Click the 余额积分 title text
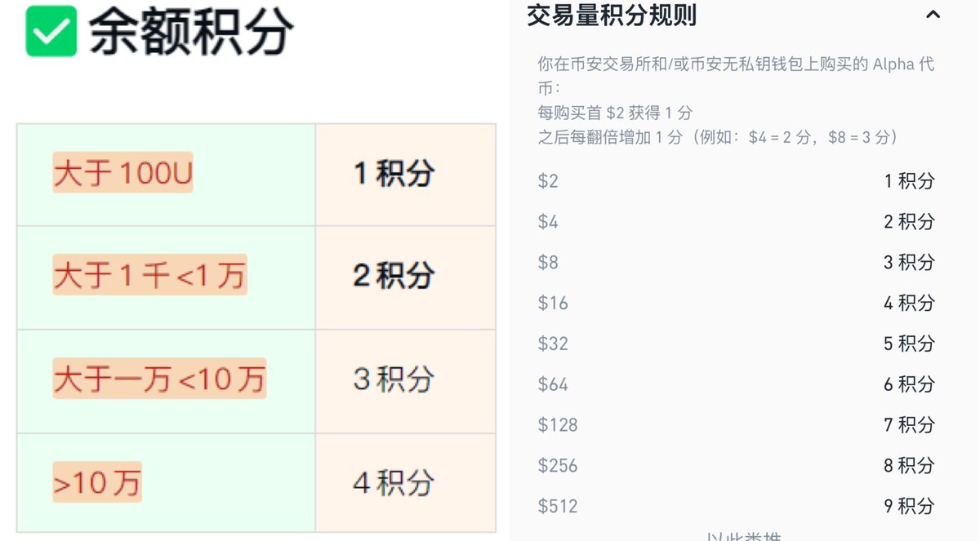Image resolution: width=980 pixels, height=541 pixels. click(190, 32)
